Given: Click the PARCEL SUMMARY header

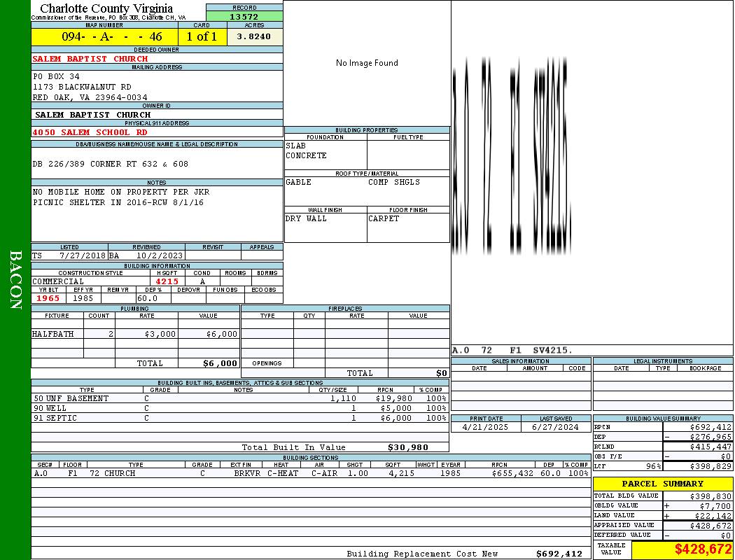Looking at the screenshot, I should point(663,484).
